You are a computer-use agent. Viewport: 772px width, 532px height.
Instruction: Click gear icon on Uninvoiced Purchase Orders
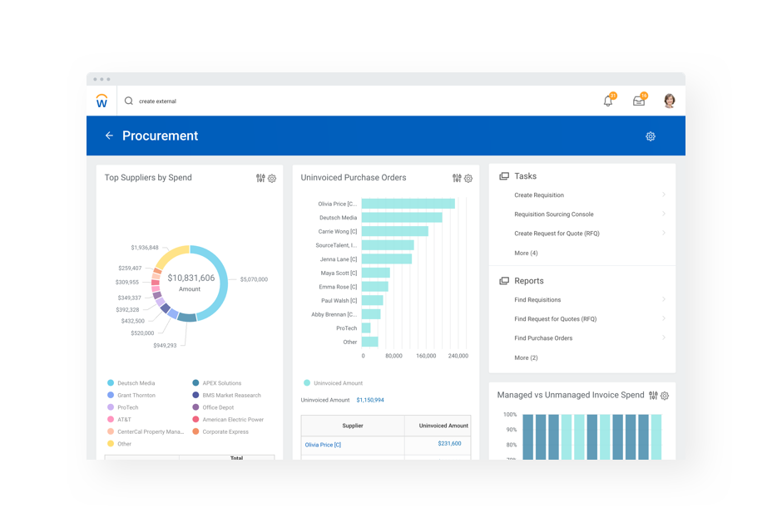click(x=468, y=179)
